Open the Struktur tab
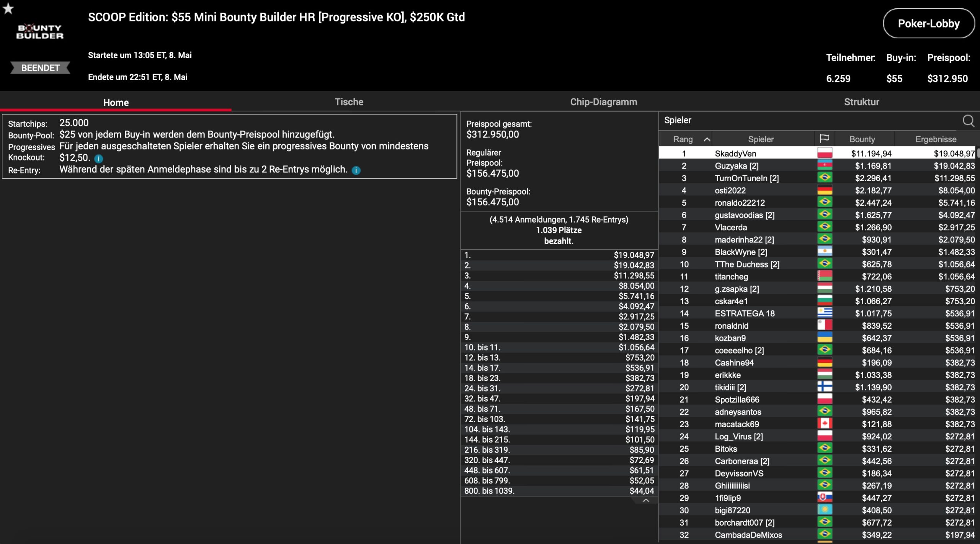 (861, 102)
